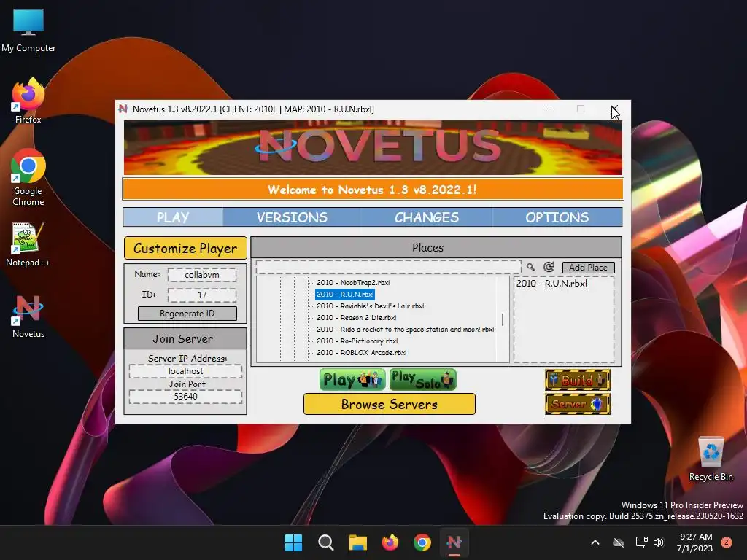Click the Novetus title bar app icon

click(x=123, y=109)
